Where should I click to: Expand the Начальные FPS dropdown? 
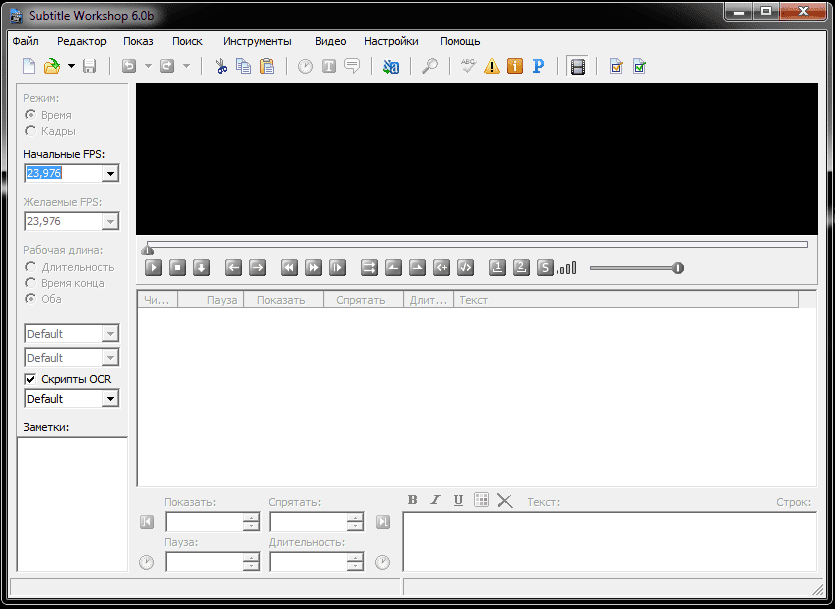[x=110, y=174]
